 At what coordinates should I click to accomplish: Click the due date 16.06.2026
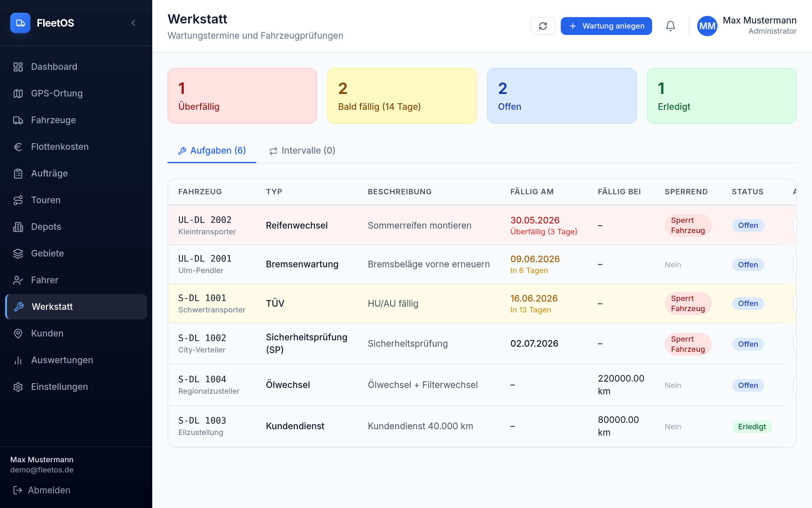(534, 298)
